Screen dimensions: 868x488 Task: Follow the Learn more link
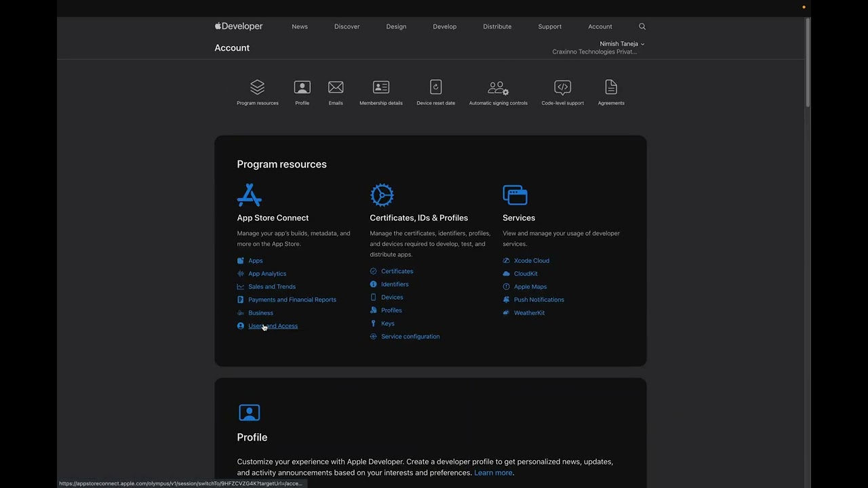pos(493,472)
